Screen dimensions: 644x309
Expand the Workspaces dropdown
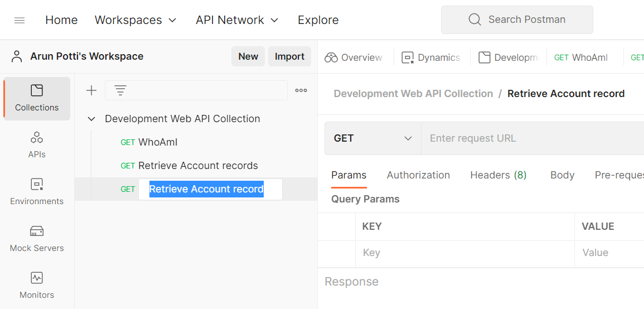point(135,20)
